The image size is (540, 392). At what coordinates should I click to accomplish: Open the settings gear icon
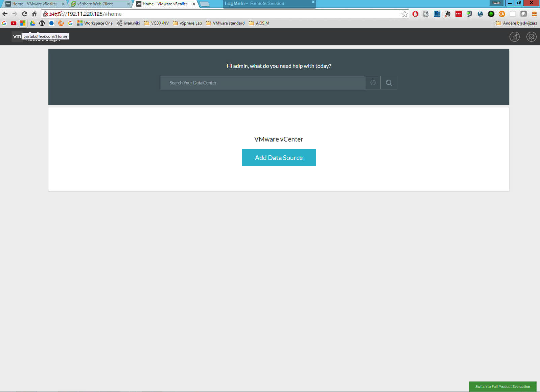coord(531,37)
